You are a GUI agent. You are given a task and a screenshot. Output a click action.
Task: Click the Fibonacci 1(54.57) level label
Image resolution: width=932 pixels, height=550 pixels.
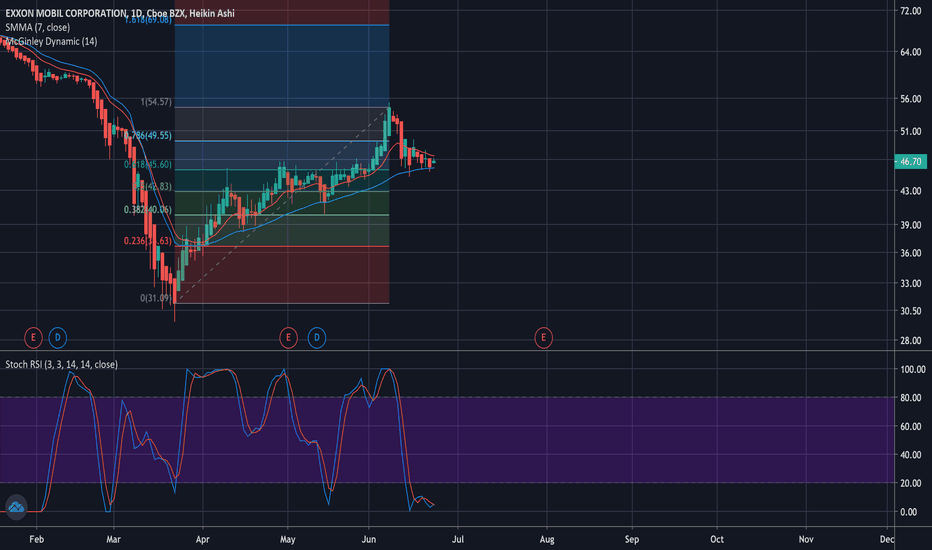pyautogui.click(x=156, y=102)
